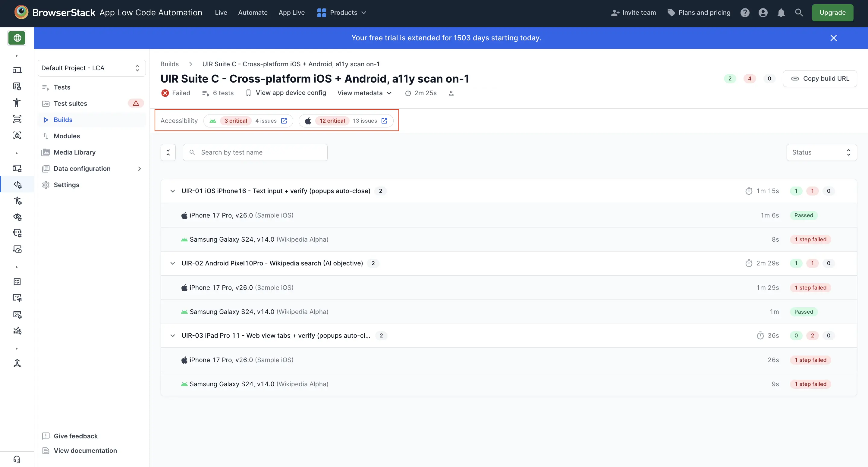The width and height of the screenshot is (868, 467).
Task: Select the code with gear rail icon
Action: tap(17, 185)
